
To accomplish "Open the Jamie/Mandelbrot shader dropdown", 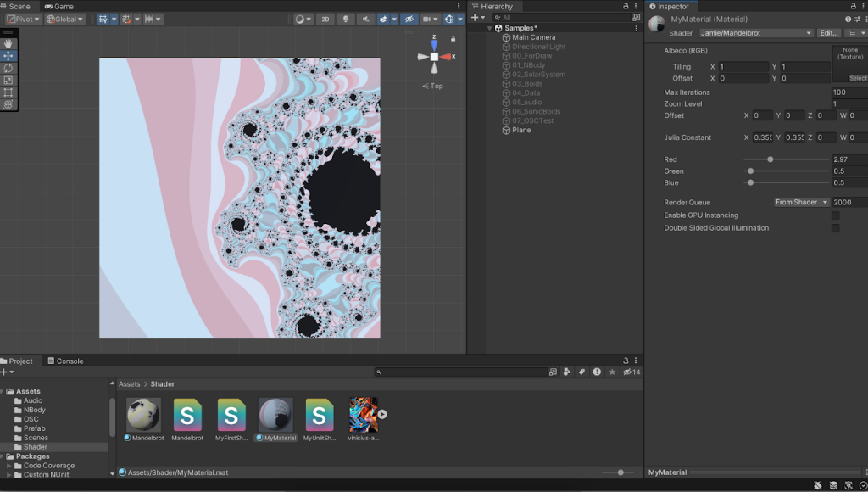I will click(x=755, y=33).
